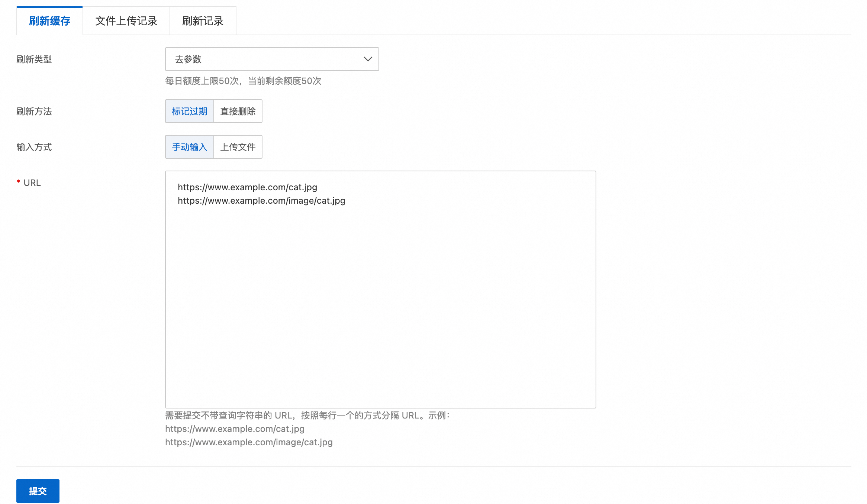Click example URL with /image/cat.jpg below box
Viewport: 867px width, 504px height.
click(249, 442)
